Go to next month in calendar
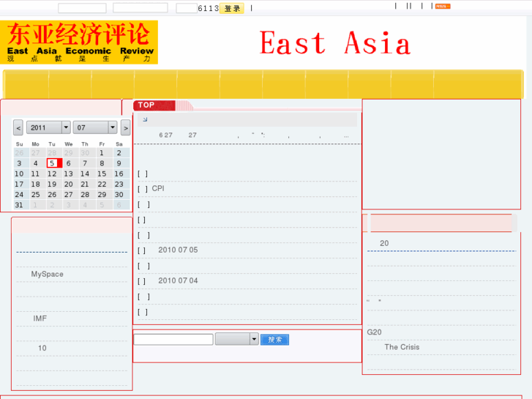This screenshot has width=532, height=399. [x=126, y=128]
